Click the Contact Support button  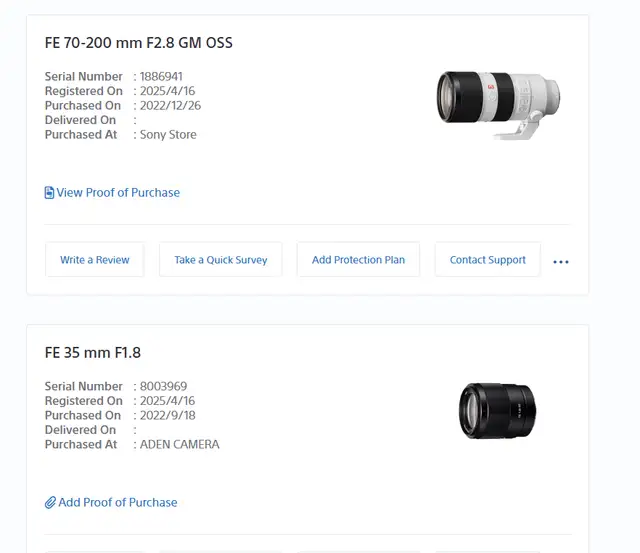pyautogui.click(x=488, y=260)
